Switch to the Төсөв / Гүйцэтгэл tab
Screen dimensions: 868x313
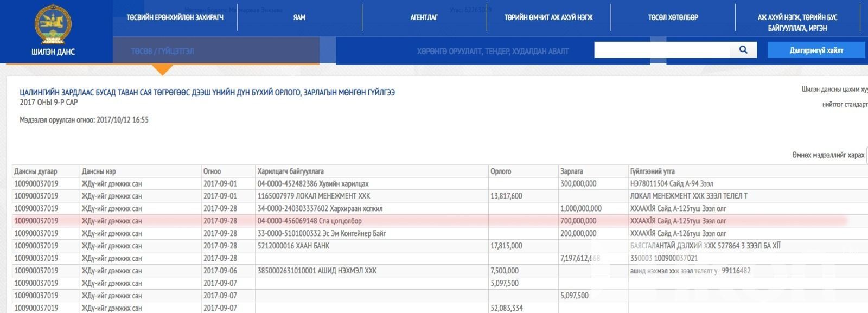(x=162, y=51)
